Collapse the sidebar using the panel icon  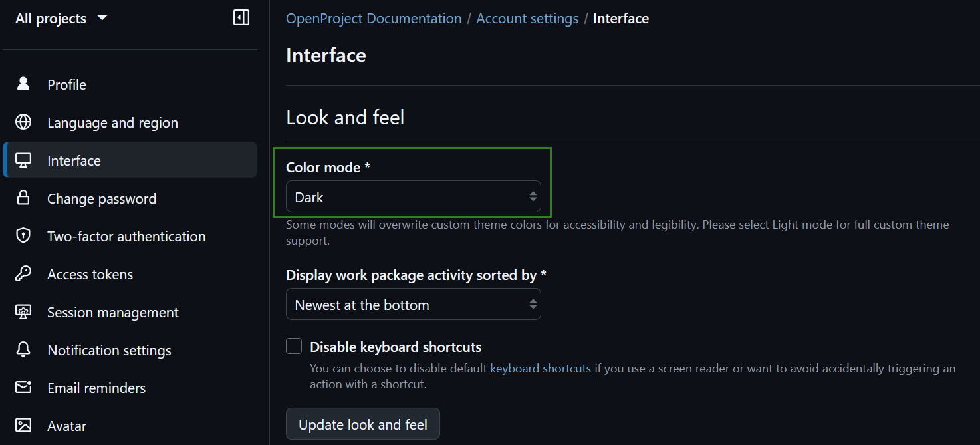pyautogui.click(x=241, y=17)
